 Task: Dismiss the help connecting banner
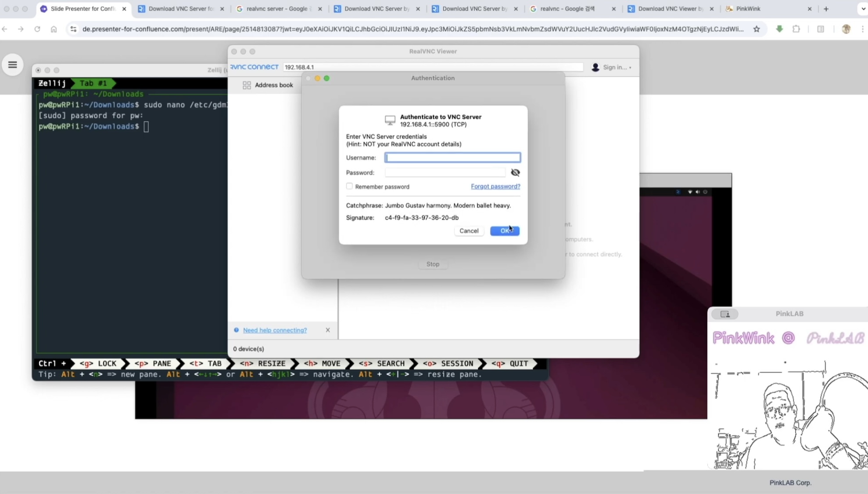[x=328, y=330]
